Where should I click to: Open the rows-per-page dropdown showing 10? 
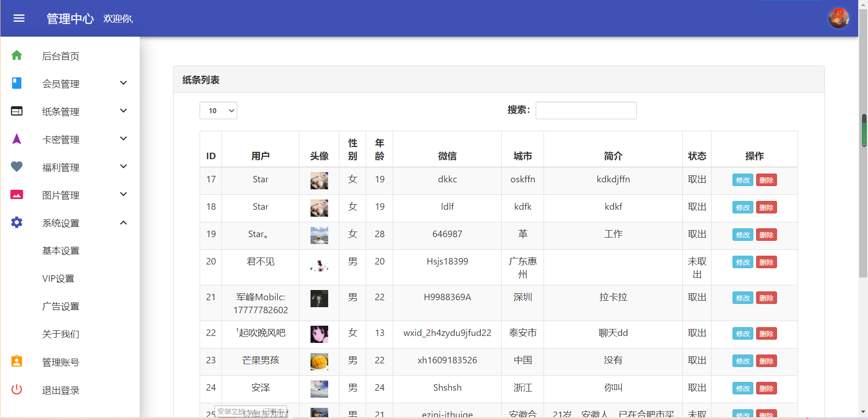[x=218, y=110]
